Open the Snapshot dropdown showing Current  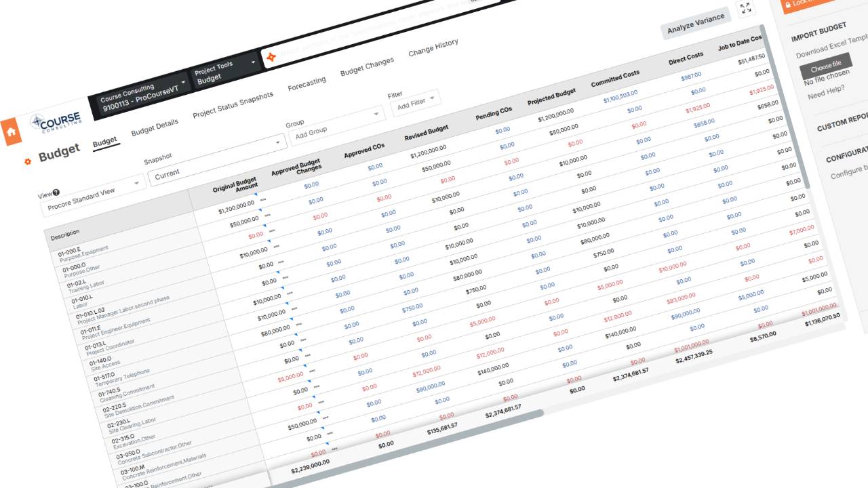pos(217,159)
